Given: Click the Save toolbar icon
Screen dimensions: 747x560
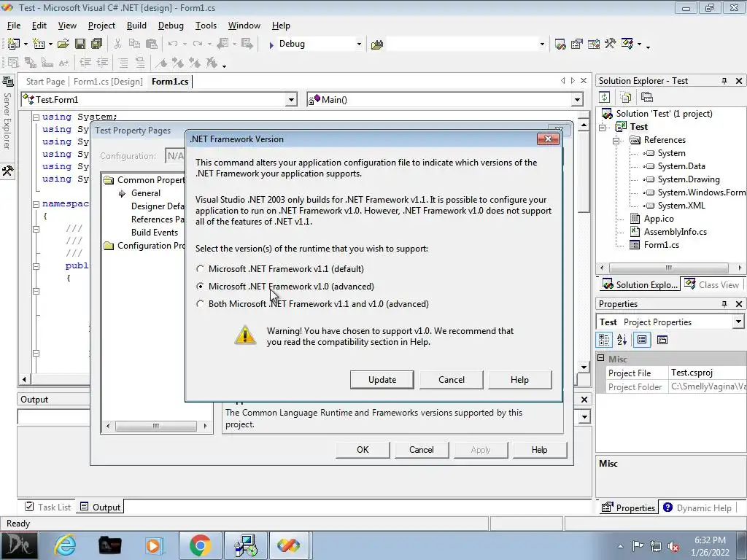Looking at the screenshot, I should [80, 44].
